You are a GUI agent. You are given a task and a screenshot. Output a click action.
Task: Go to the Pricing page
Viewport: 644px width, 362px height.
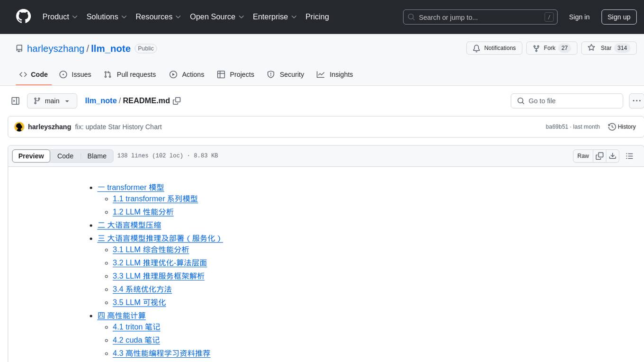tap(317, 17)
